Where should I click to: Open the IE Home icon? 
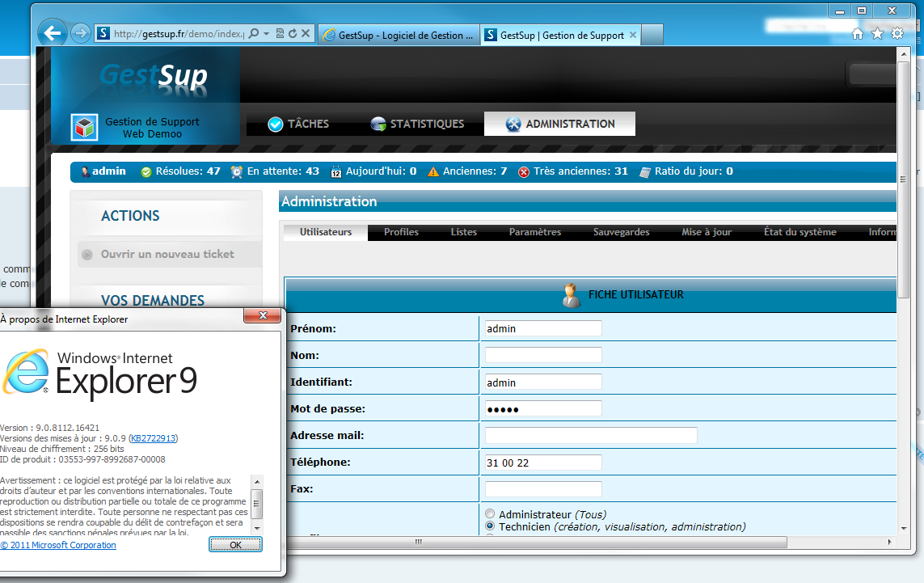(x=858, y=34)
